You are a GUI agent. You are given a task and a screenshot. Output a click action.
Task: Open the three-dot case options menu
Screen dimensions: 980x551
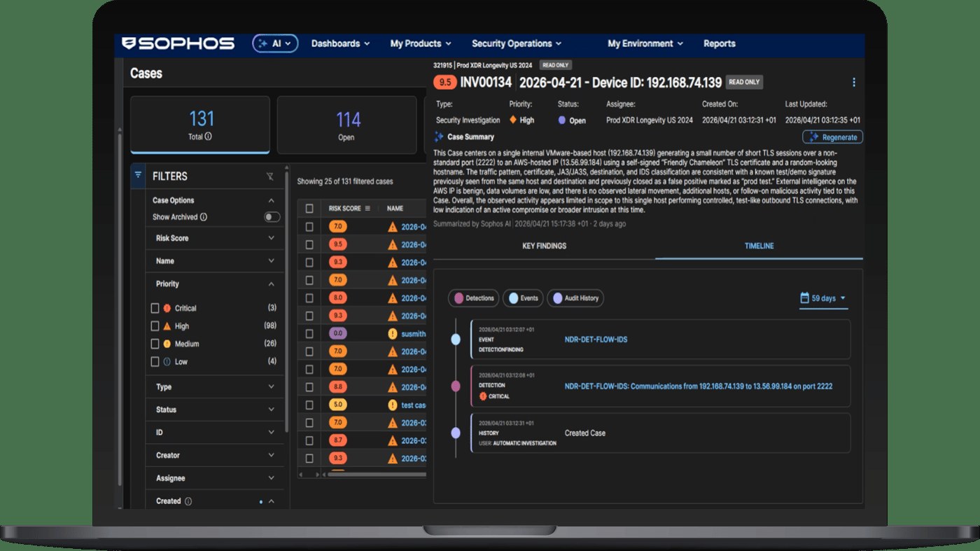click(x=853, y=83)
